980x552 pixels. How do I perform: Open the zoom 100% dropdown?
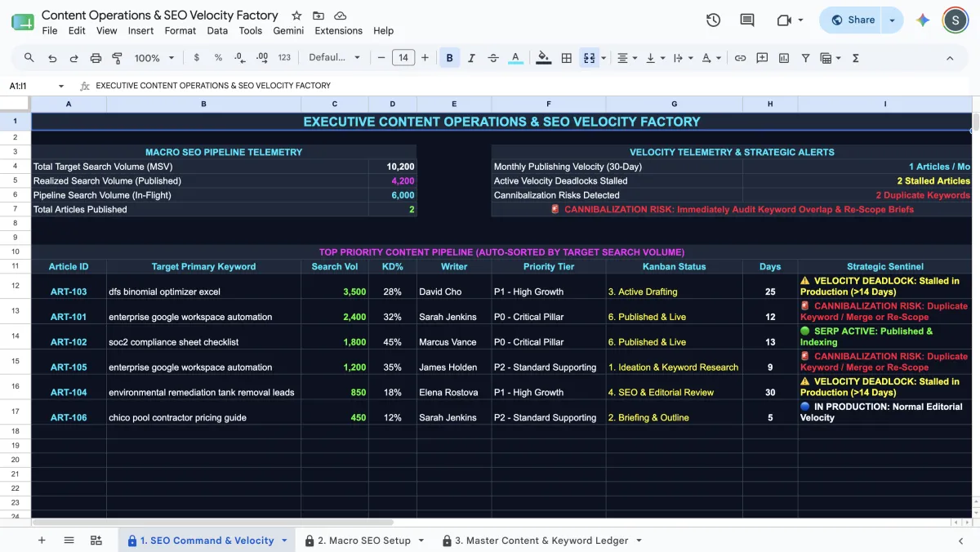pyautogui.click(x=154, y=58)
